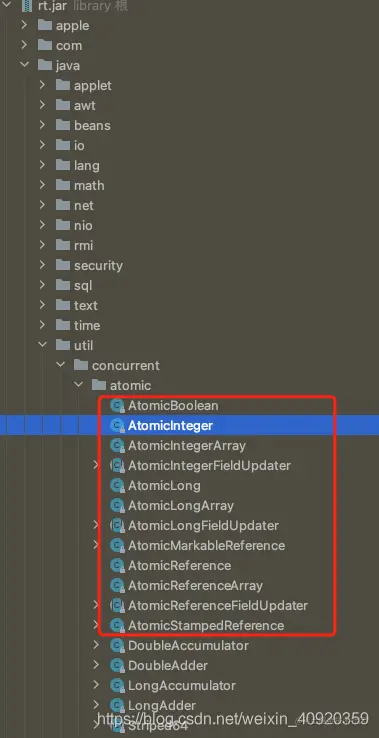Click the DoubleAdder class icon
Screen dimensions: 379x738
click(117, 666)
